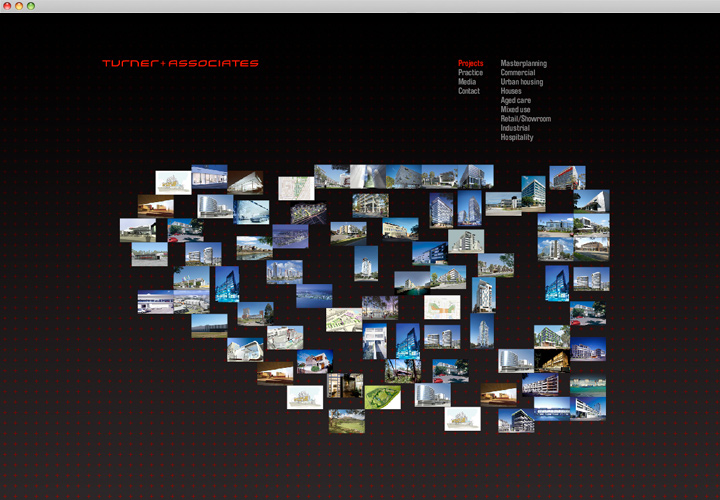Select the Mixed use category
The width and height of the screenshot is (720, 500).
515,109
